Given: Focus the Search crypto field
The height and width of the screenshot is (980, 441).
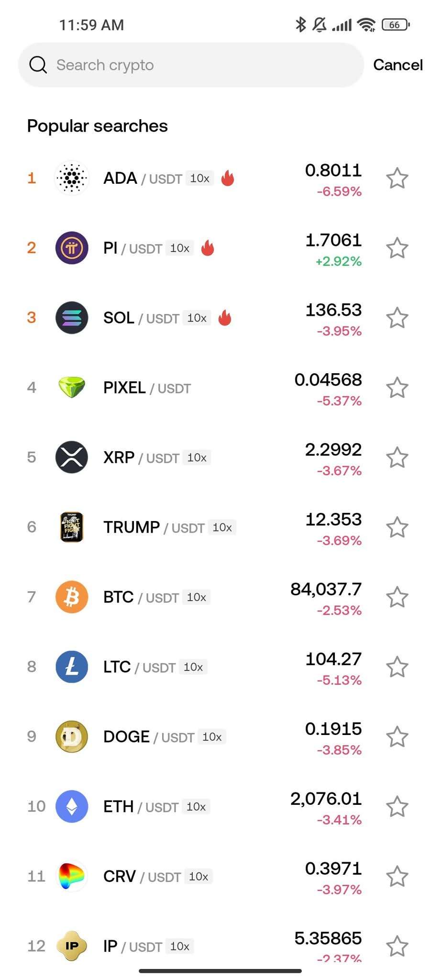Looking at the screenshot, I should click(x=191, y=65).
